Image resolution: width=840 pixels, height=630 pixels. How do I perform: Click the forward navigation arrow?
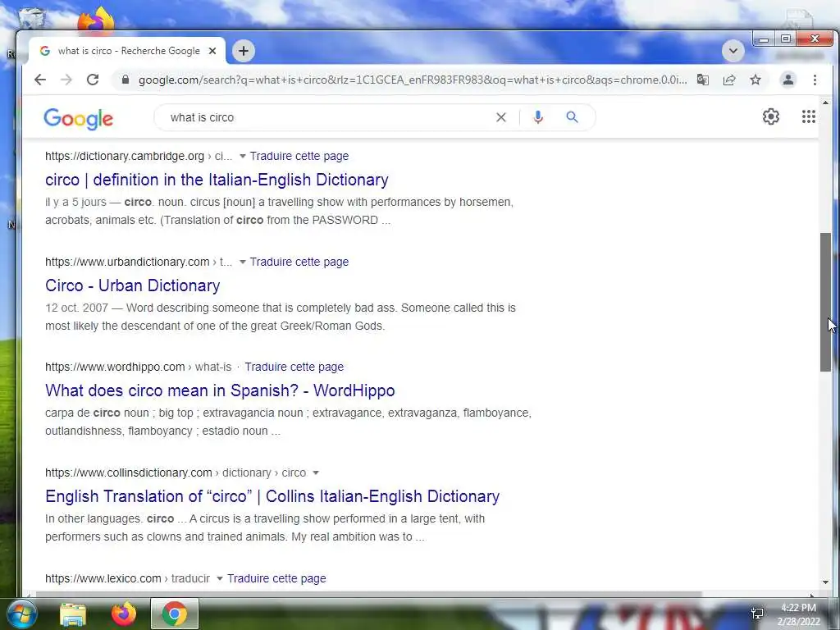66,80
